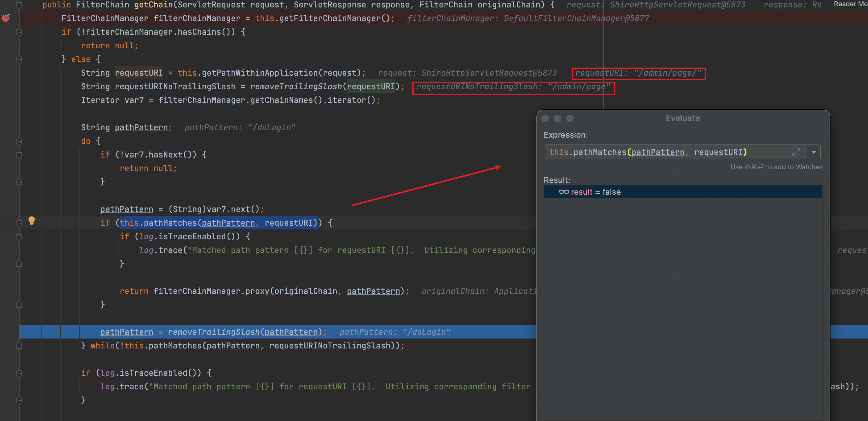Click the Evaluate dialog title bar
868x421 pixels.
[683, 118]
